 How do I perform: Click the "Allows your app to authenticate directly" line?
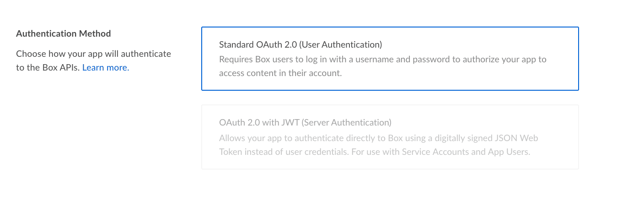coord(378,138)
